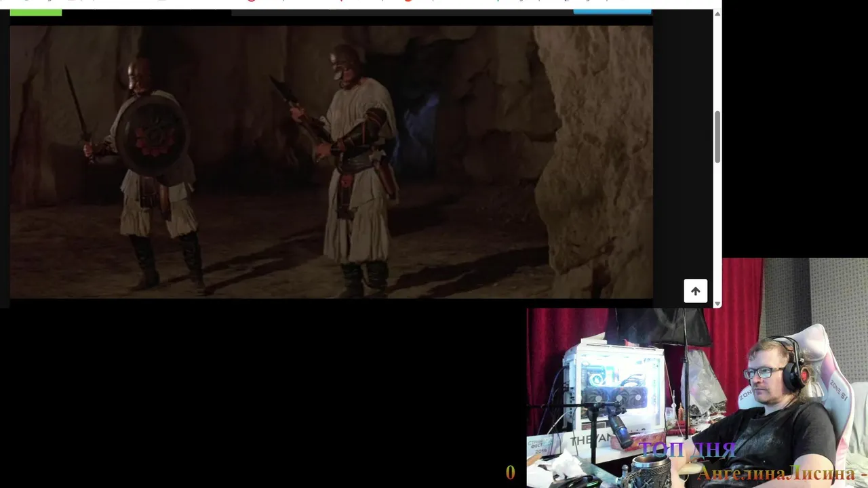The height and width of the screenshot is (488, 868).
Task: Click the page's vertical scrollbar thumb
Action: point(717,136)
